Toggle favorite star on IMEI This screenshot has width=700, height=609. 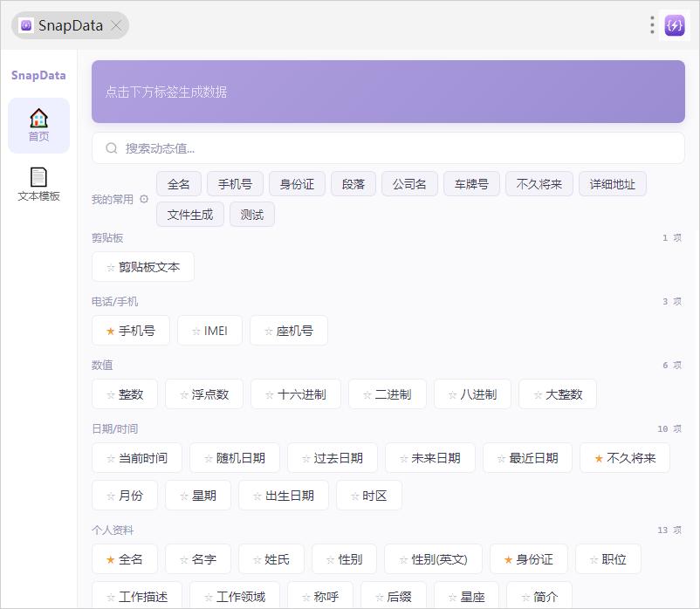click(196, 331)
